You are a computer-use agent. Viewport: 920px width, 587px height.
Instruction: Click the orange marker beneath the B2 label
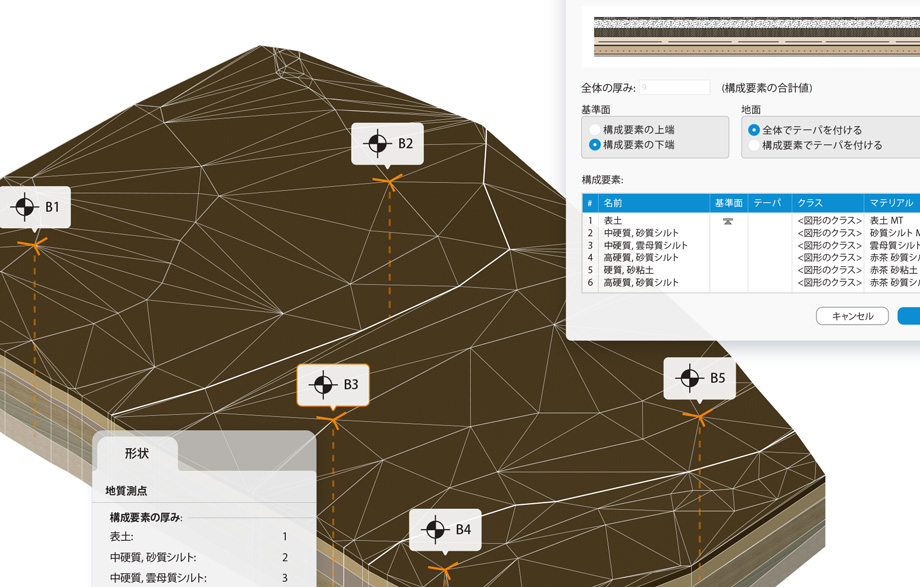click(x=387, y=181)
